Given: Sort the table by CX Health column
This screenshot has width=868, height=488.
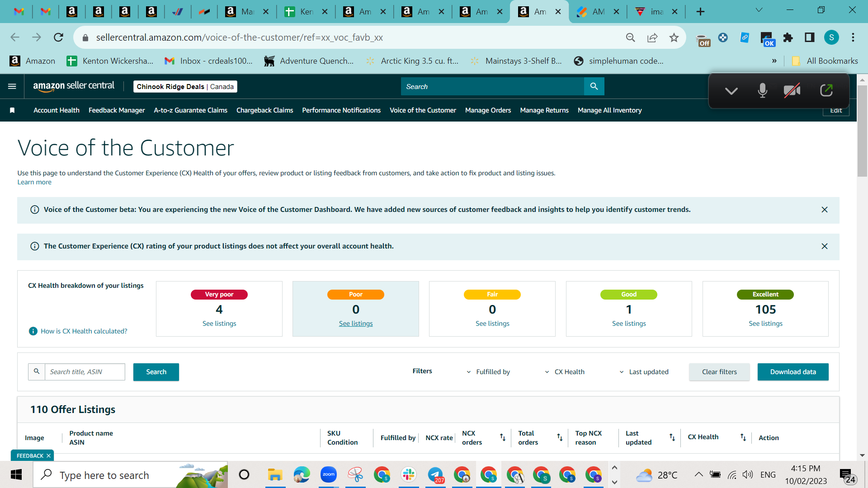Looking at the screenshot, I should click(x=743, y=437).
